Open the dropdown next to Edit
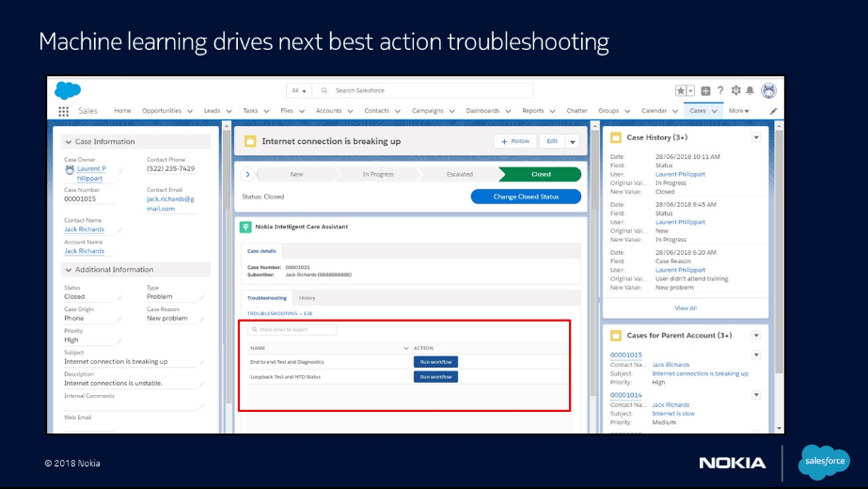The image size is (868, 489). [573, 142]
